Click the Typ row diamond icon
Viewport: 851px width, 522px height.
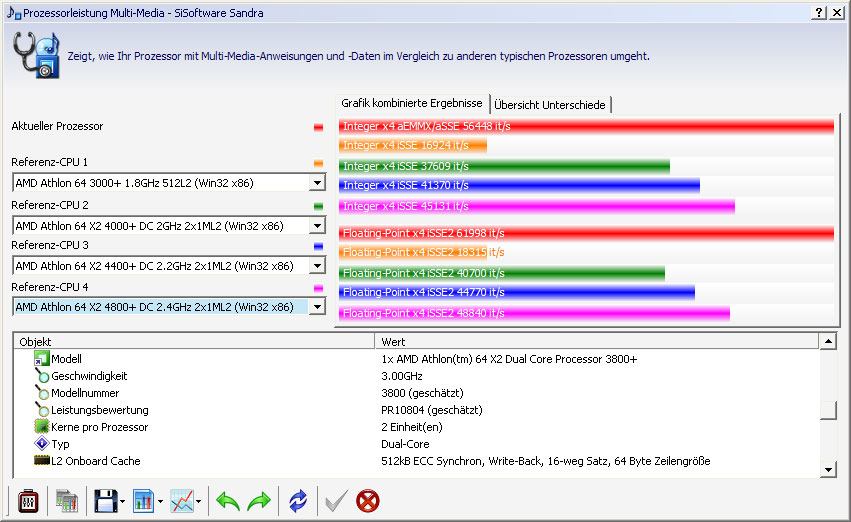click(x=42, y=443)
